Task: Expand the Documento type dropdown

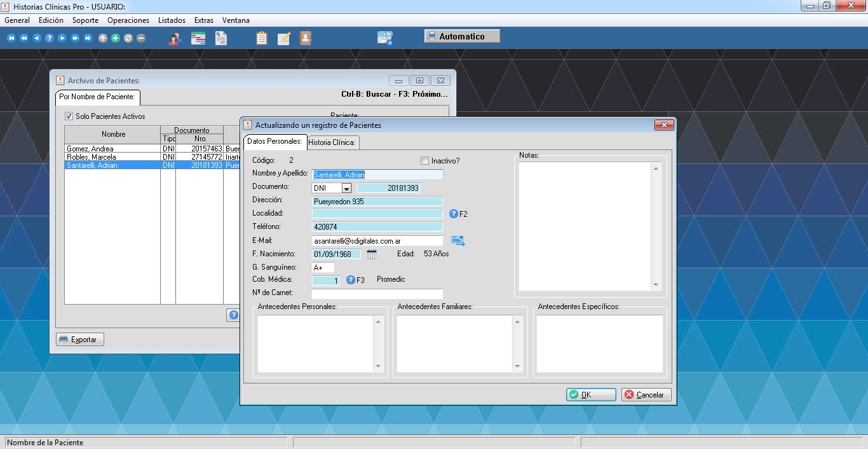Action: coord(346,188)
